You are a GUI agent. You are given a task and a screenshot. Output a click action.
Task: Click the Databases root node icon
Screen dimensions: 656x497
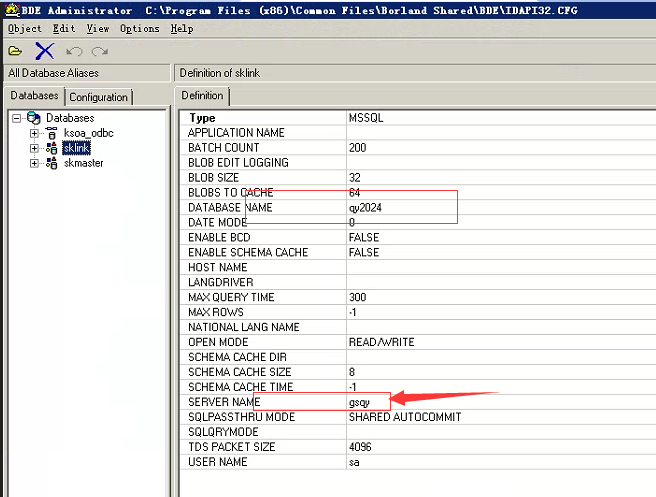(x=35, y=118)
